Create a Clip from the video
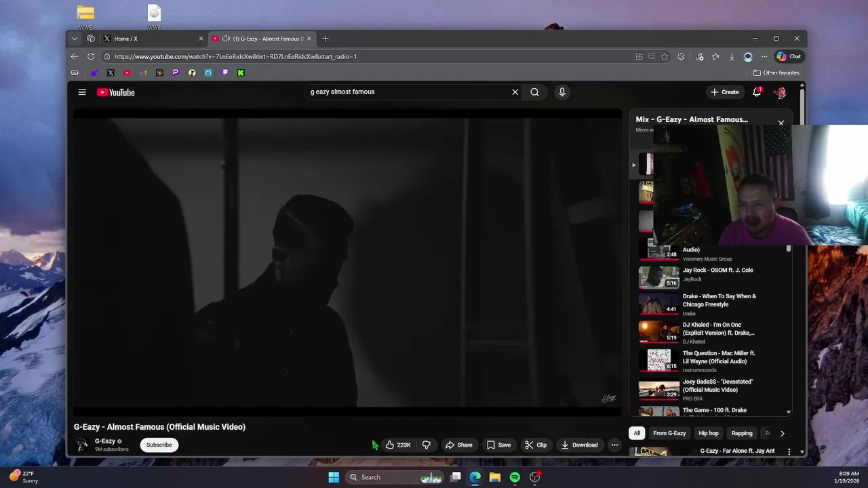 click(536, 445)
